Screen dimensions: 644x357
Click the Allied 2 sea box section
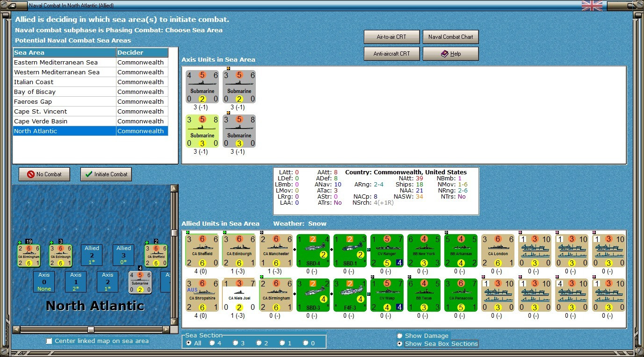point(92,255)
